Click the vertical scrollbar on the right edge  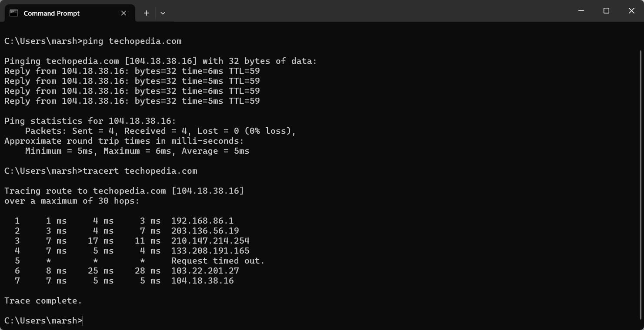[x=641, y=174]
